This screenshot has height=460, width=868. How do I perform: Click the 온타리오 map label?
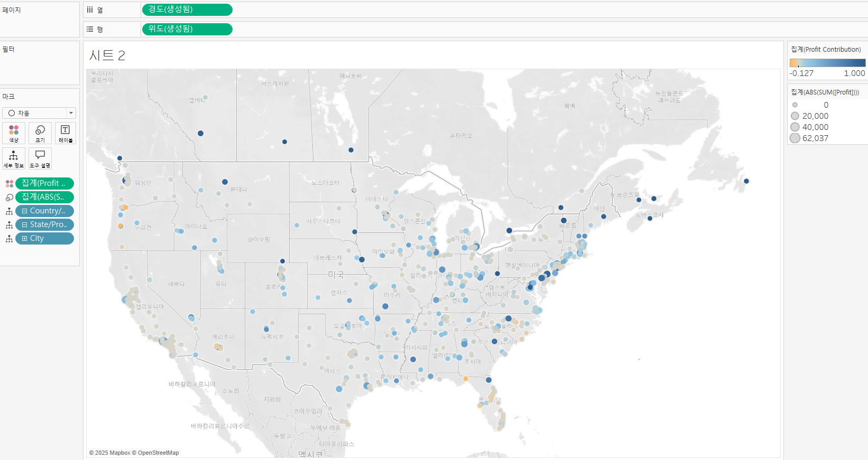(x=461, y=136)
